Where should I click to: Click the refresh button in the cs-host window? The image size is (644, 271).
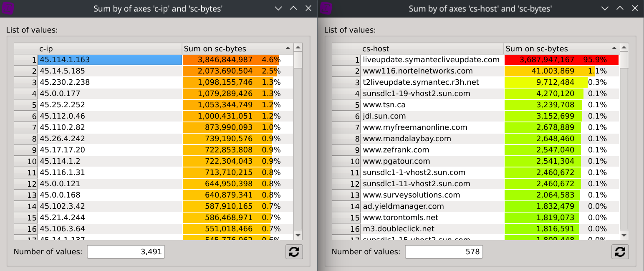coord(620,252)
